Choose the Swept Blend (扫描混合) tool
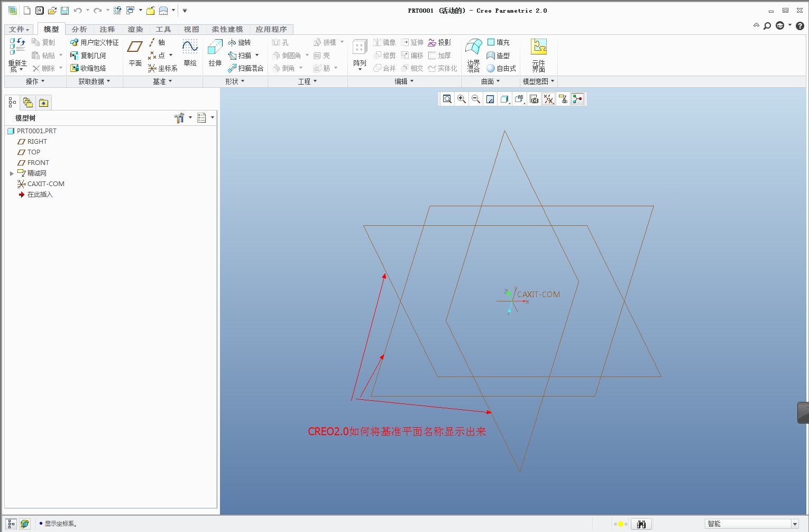809x532 pixels. click(246, 68)
